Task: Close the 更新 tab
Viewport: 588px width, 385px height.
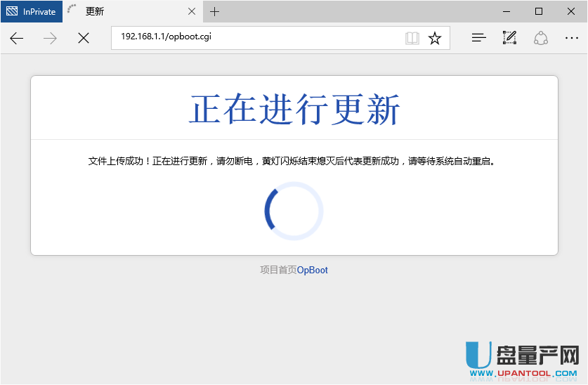Action: [x=192, y=11]
